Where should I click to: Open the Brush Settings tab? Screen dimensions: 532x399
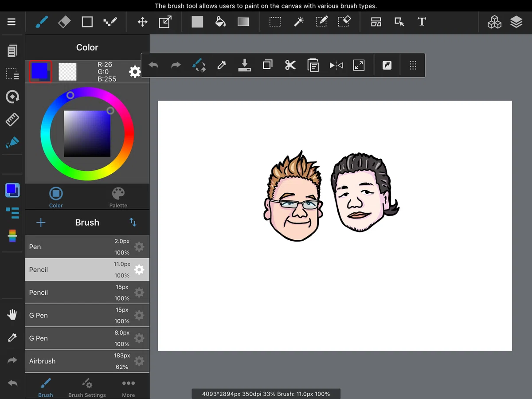pos(87,387)
